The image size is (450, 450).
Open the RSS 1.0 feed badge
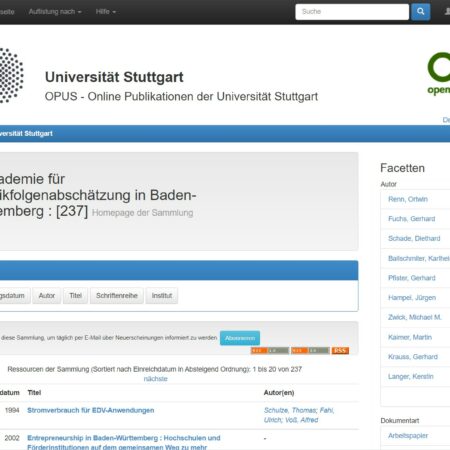pyautogui.click(x=270, y=351)
